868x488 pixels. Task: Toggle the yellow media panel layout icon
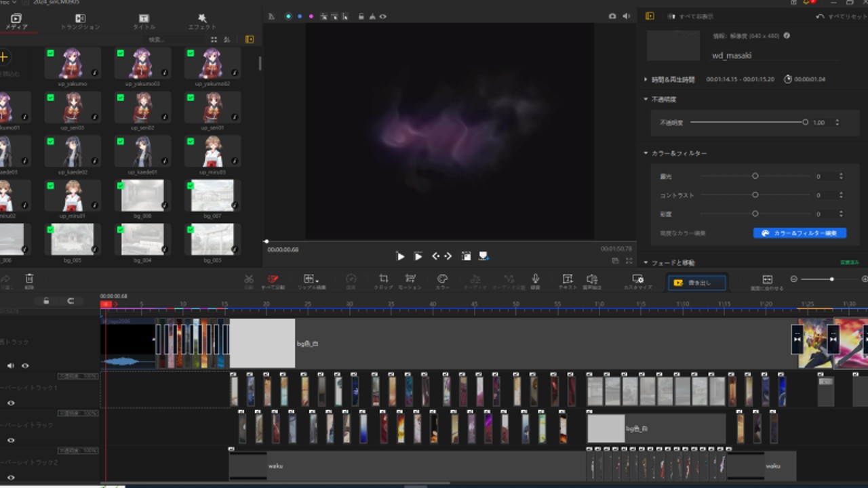[x=250, y=40]
